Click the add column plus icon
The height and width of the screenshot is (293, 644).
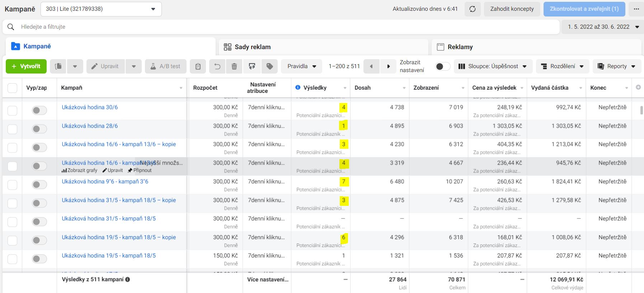pos(638,87)
